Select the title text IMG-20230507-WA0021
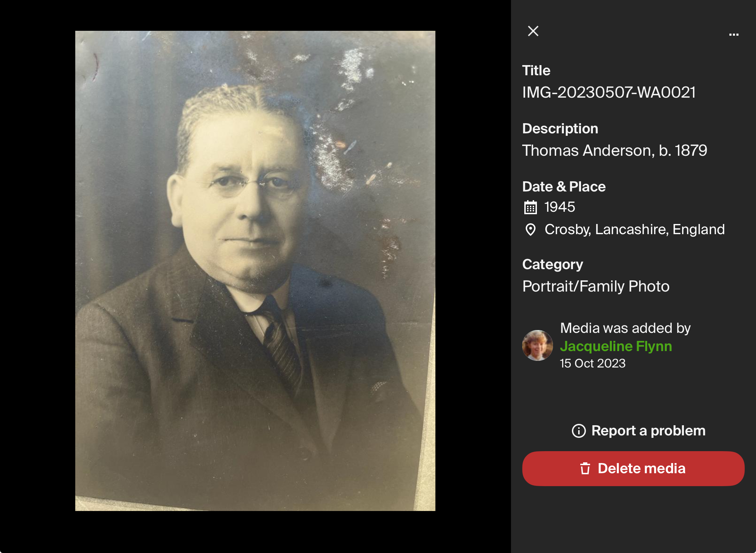Screen dimensions: 756x553 (x=609, y=92)
